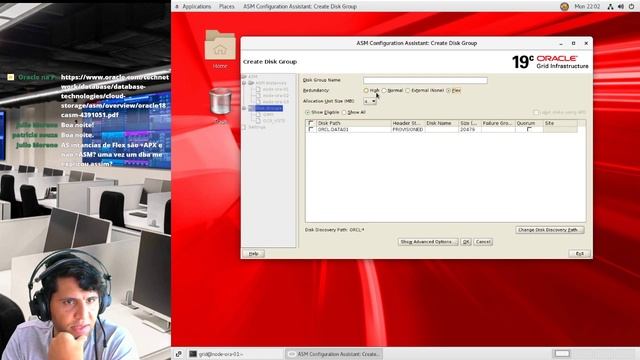This screenshot has width=640, height=360.
Task: Check the ORCL:DATA01 disk row checkbox
Action: click(x=311, y=129)
